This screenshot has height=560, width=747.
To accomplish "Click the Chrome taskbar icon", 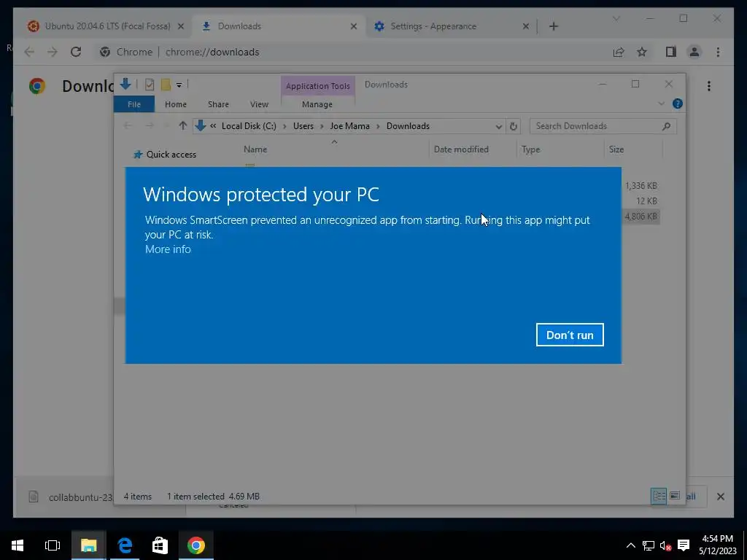I will pos(196,545).
